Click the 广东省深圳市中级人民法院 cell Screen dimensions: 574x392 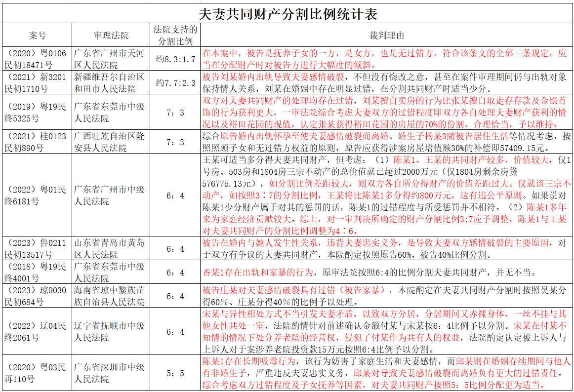click(x=111, y=373)
